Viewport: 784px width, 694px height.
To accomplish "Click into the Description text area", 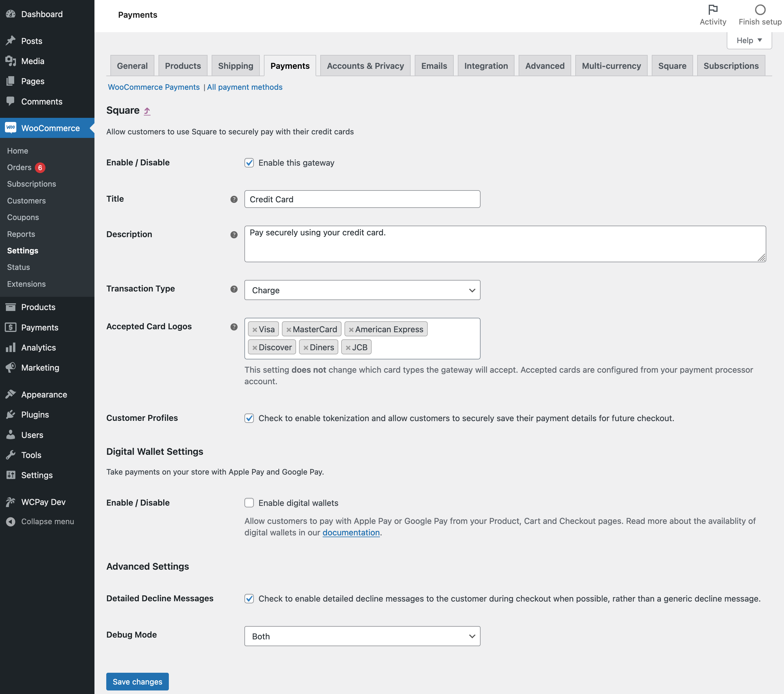I will click(x=505, y=244).
